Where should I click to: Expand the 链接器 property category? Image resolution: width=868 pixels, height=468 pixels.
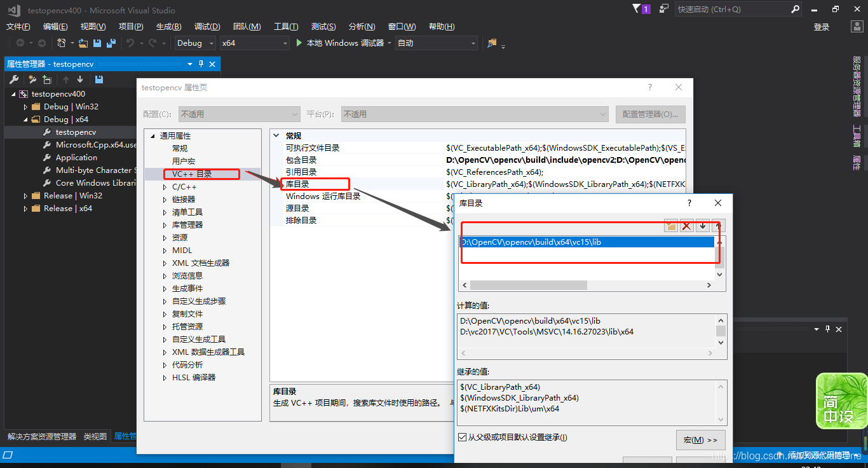click(165, 200)
